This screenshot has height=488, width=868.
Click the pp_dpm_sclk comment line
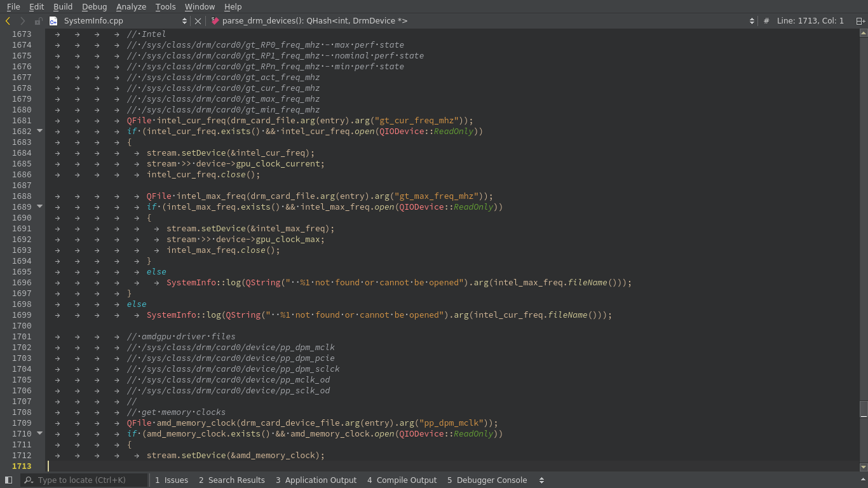(x=233, y=369)
